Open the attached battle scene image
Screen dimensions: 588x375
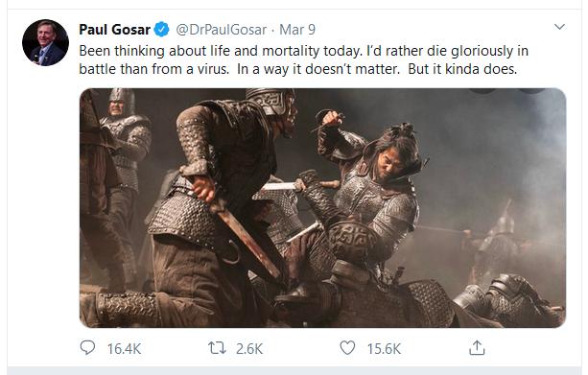[322, 208]
